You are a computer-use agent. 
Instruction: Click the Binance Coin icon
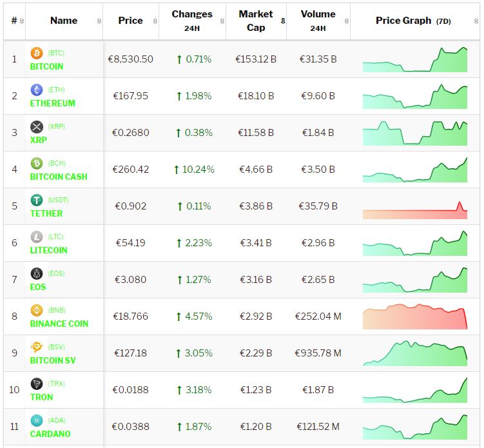[x=37, y=310]
